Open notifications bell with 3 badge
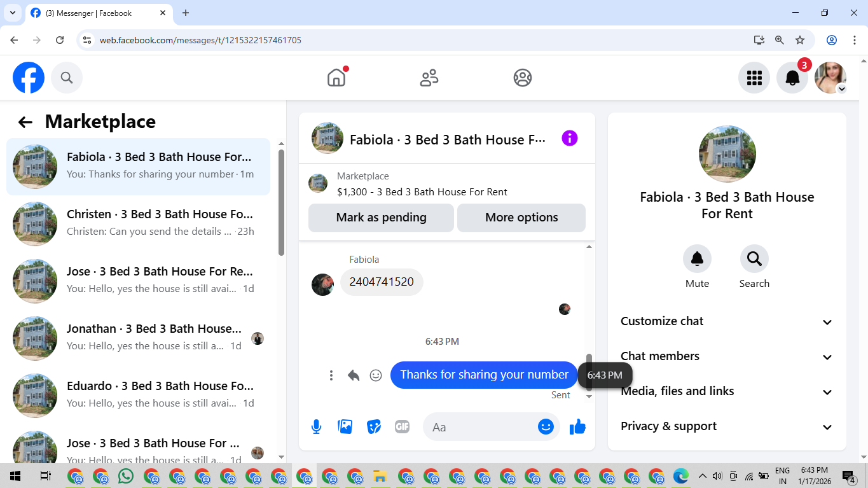Image resolution: width=868 pixels, height=488 pixels. (x=792, y=78)
